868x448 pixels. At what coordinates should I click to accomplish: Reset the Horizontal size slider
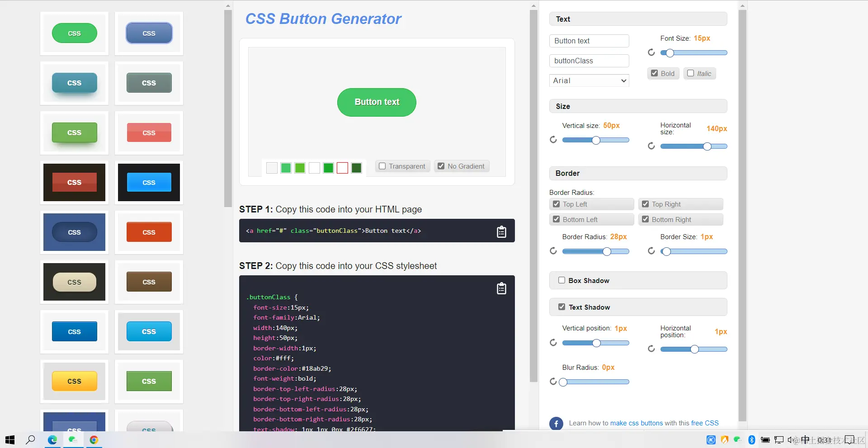(651, 146)
